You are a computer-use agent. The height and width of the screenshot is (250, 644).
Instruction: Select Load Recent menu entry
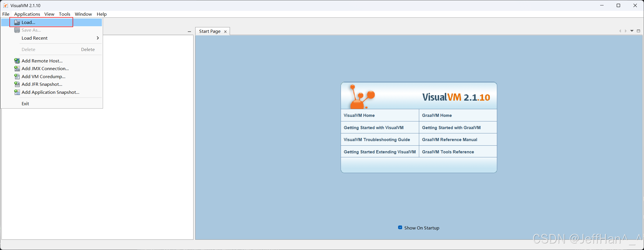[52, 38]
